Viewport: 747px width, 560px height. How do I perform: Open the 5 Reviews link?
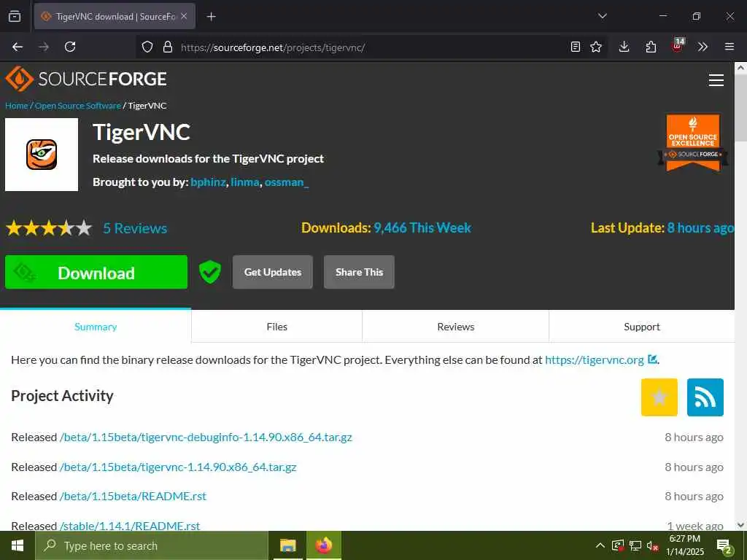[x=135, y=228]
